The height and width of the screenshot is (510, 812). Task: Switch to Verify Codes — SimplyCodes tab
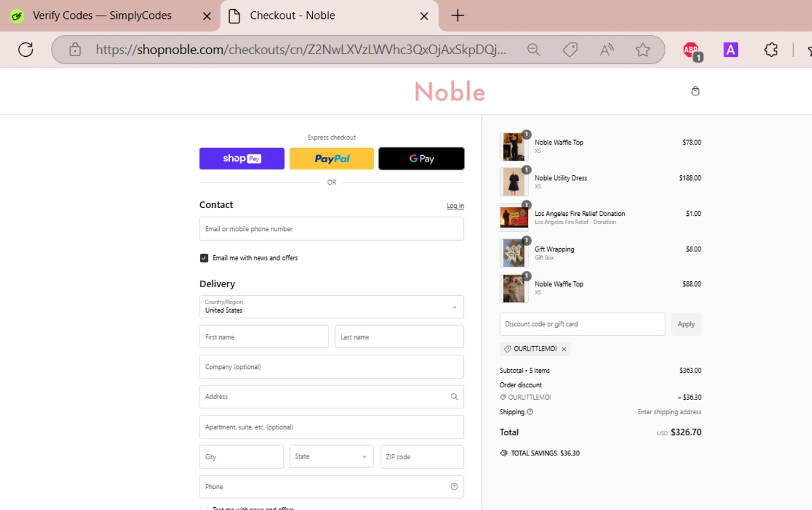pyautogui.click(x=102, y=16)
